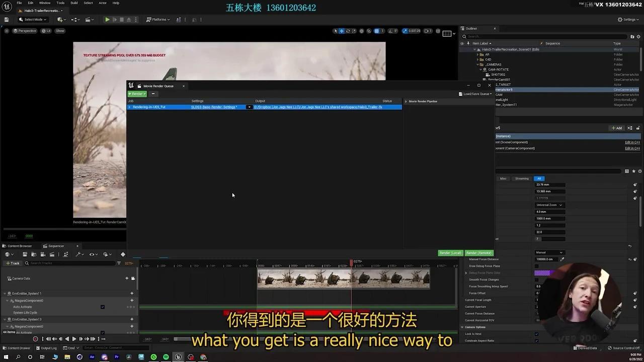644x362 pixels.
Task: Open the purple Debug Focus Plane Color swatch
Action: click(x=542, y=273)
